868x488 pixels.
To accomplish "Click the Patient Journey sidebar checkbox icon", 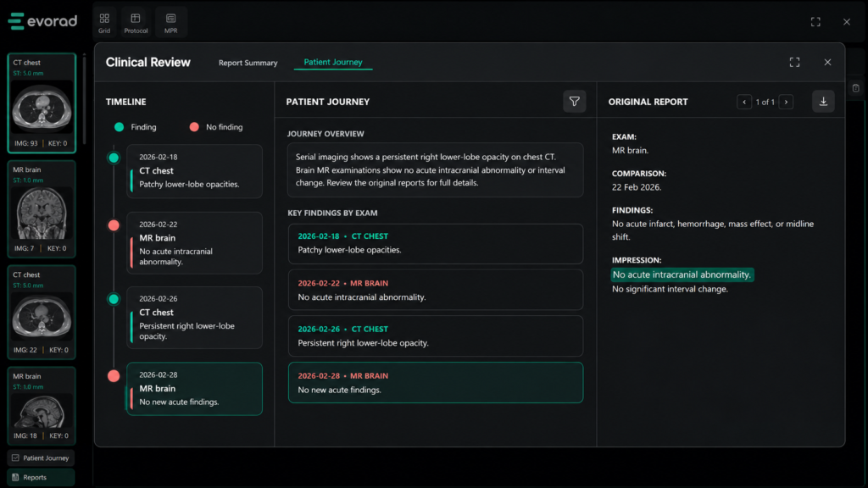I will (x=15, y=458).
